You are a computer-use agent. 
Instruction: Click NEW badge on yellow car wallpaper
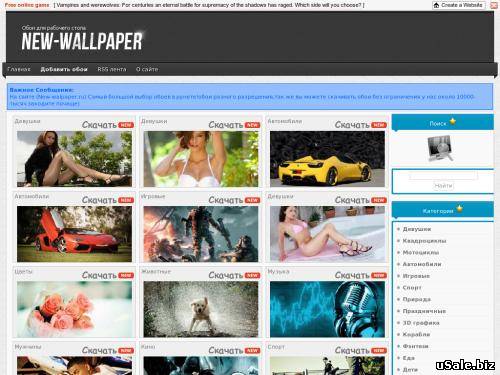coord(379,125)
